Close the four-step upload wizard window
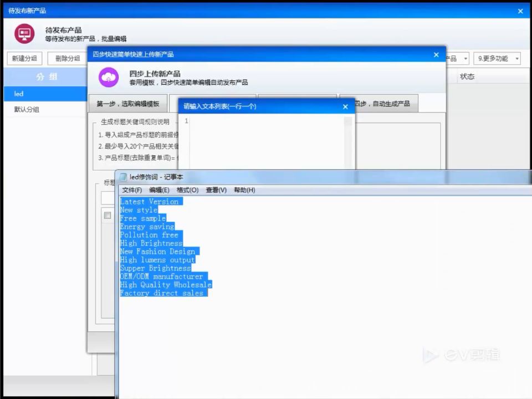The height and width of the screenshot is (399, 532). point(436,55)
